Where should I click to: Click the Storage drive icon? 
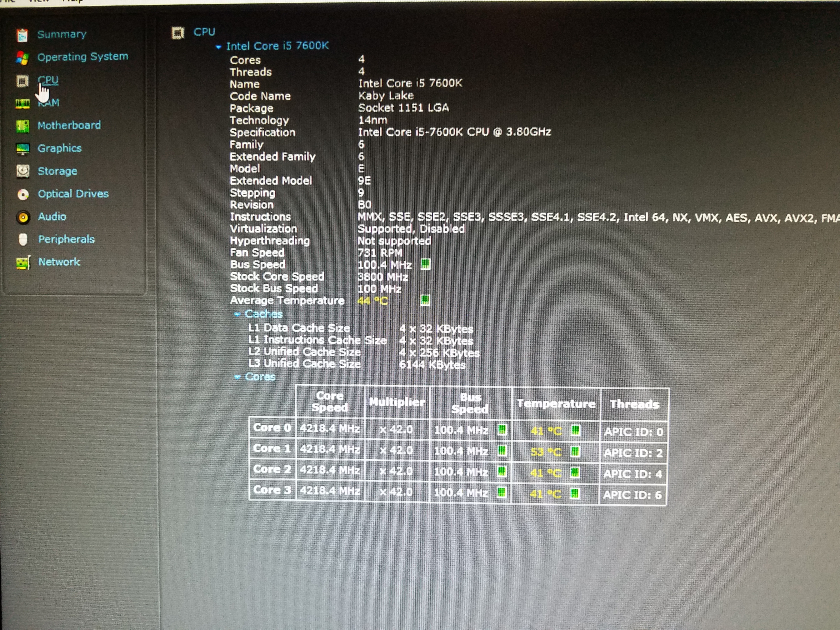click(x=23, y=171)
